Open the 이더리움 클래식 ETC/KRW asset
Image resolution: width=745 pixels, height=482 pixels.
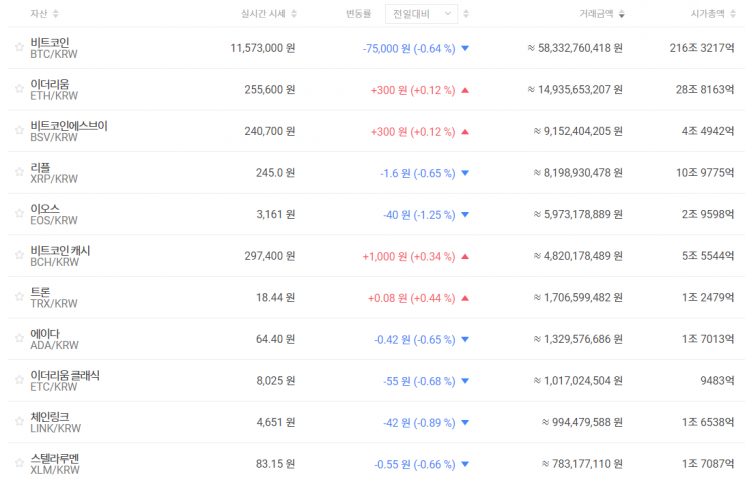pyautogui.click(x=65, y=381)
